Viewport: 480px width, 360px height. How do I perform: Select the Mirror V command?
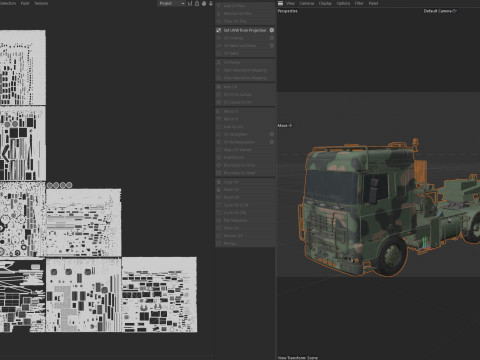pos(245,119)
